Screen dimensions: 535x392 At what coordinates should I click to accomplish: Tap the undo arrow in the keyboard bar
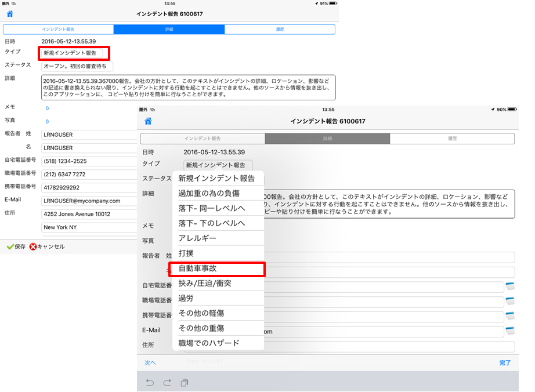[150, 382]
